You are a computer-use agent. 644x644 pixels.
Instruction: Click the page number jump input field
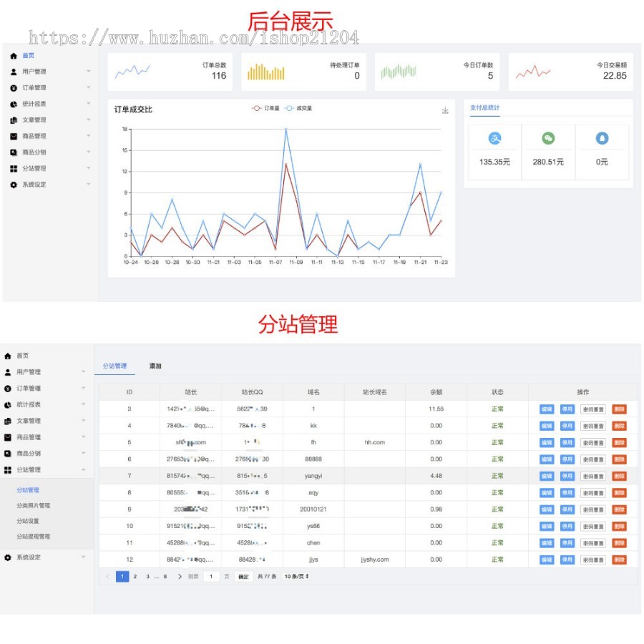pos(211,576)
